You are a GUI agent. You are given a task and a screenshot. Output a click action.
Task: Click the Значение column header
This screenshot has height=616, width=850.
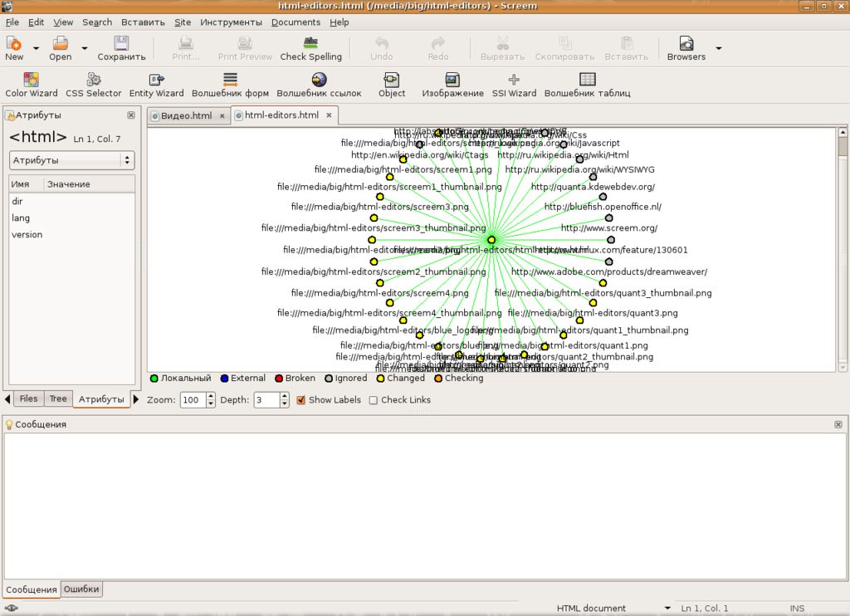(89, 184)
